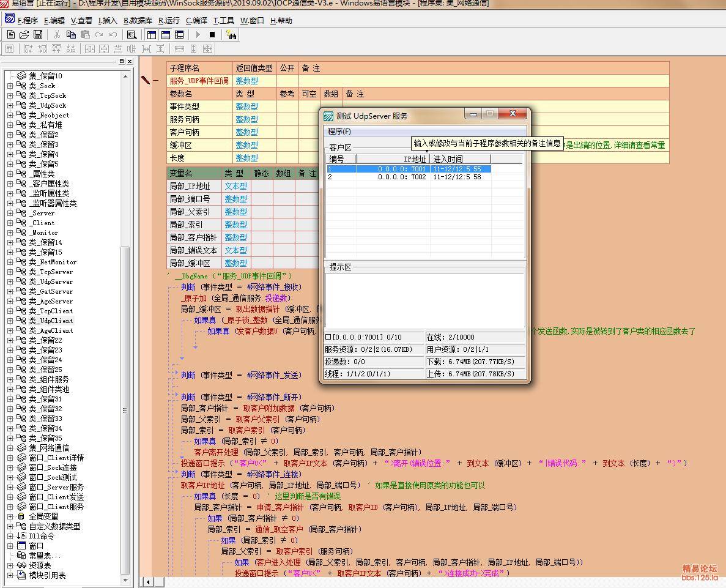Toggle the combined panels display button
Image resolution: width=726 pixels, height=588 pixels.
[x=179, y=34]
